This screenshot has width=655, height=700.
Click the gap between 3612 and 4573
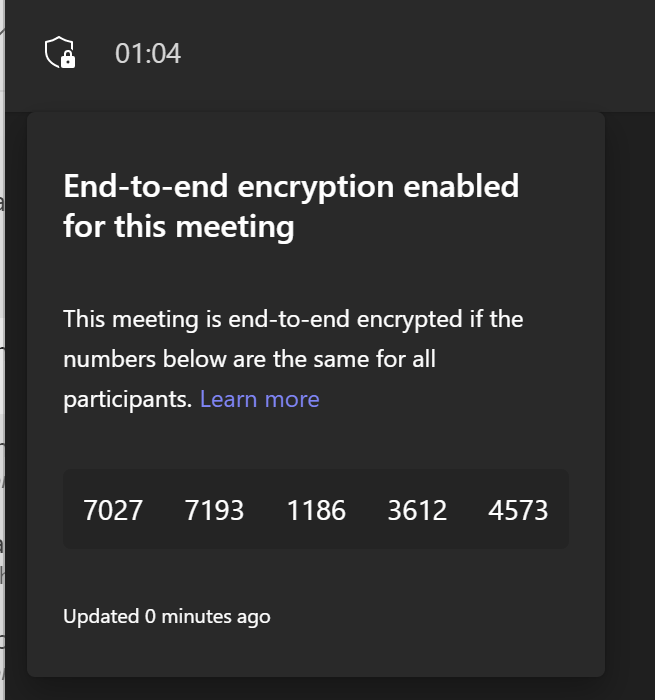pyautogui.click(x=467, y=510)
